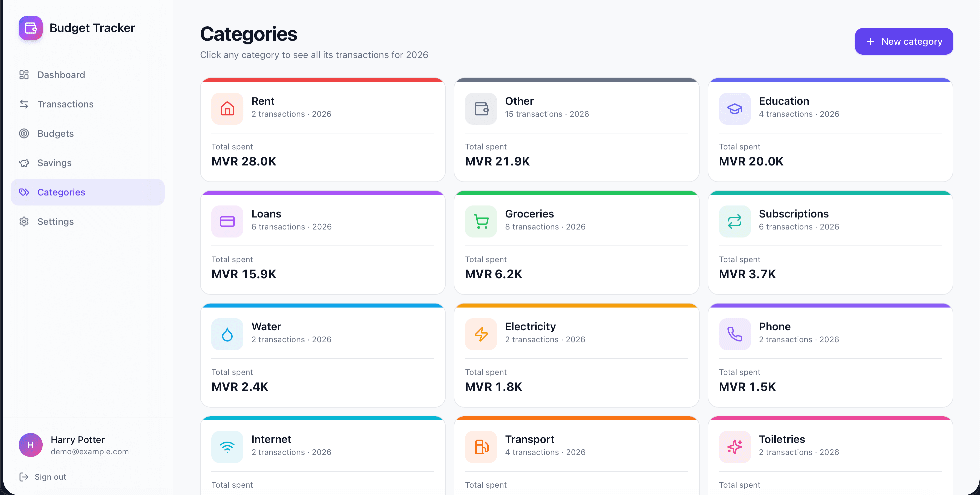The image size is (980, 495).
Task: Click '6 transactions · 2026' under Loans
Action: [x=291, y=226]
